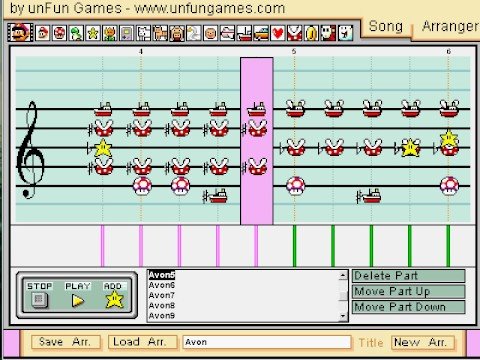Click the parts list scroll down arrow

[x=343, y=316]
